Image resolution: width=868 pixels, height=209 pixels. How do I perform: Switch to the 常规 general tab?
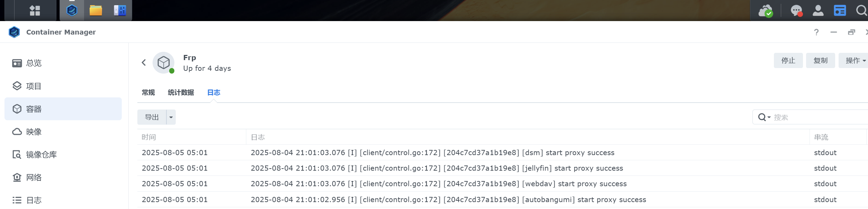click(x=148, y=93)
